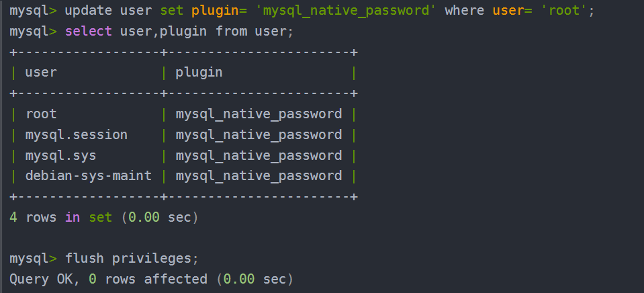The height and width of the screenshot is (293, 644).
Task: Click the 'plugin' column header in table
Action: coord(199,73)
